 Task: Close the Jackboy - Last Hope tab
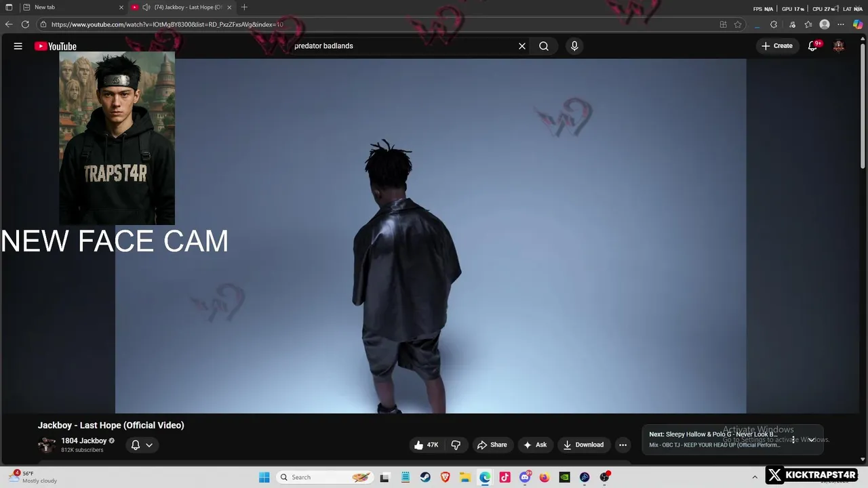point(229,7)
